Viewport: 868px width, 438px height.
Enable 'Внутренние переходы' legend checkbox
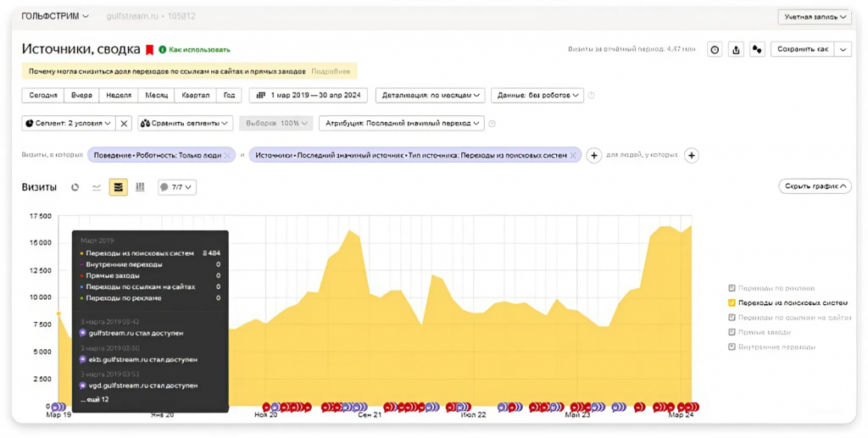pos(732,347)
